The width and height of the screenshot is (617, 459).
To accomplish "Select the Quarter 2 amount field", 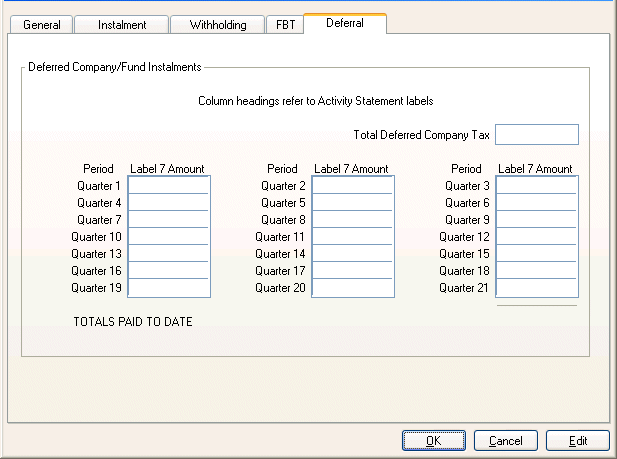I will click(352, 186).
